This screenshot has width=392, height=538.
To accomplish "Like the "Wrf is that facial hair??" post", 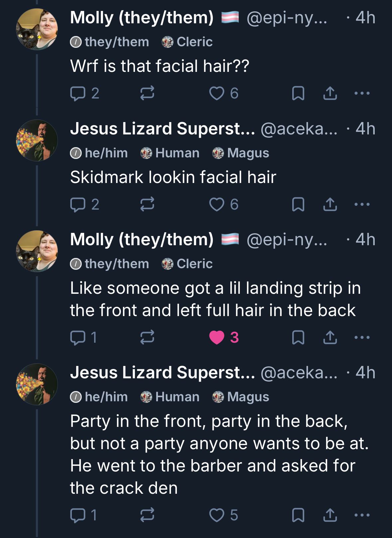I will (x=217, y=93).
